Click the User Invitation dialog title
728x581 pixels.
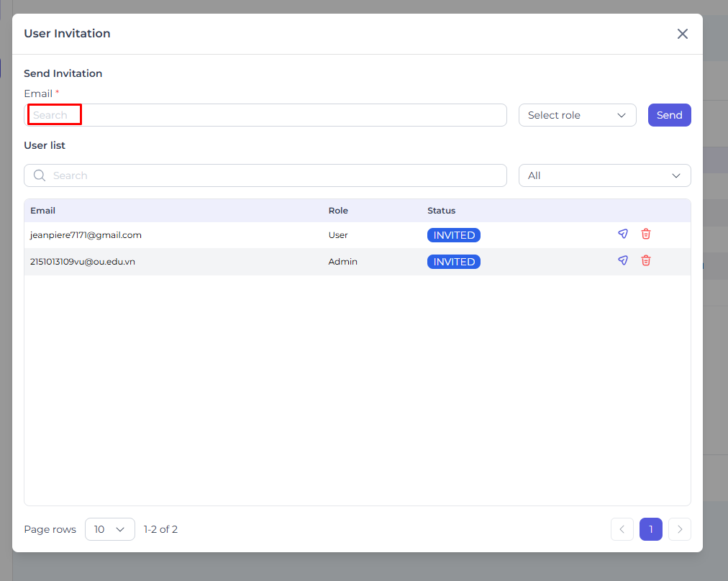(68, 33)
